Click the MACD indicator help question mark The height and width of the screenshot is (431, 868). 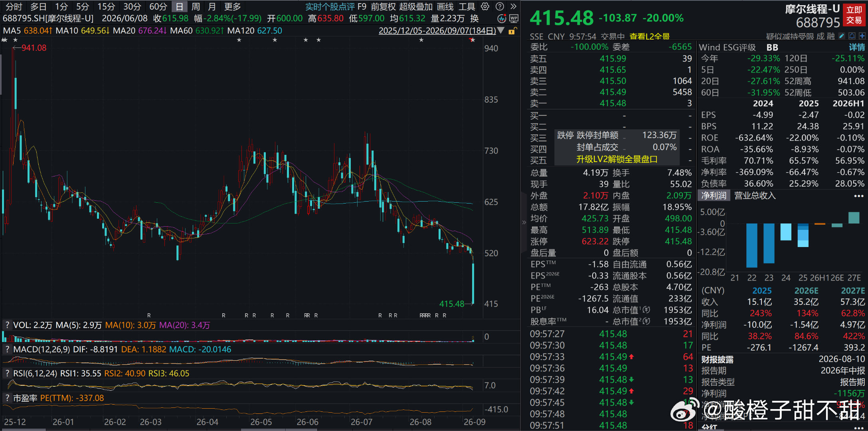click(x=7, y=349)
